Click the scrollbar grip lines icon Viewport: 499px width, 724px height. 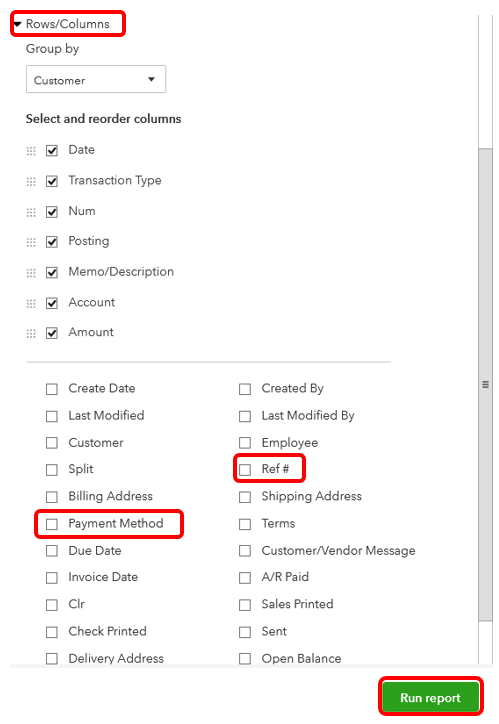[485, 384]
